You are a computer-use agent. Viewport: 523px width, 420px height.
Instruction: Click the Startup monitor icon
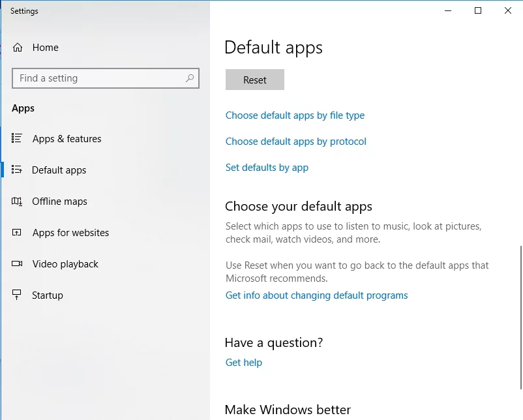pos(17,295)
